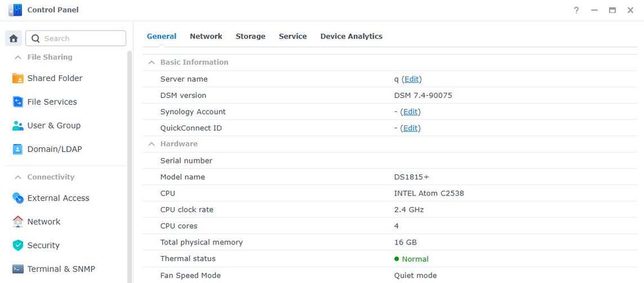Open External Access icon
644x283 pixels.
point(17,198)
